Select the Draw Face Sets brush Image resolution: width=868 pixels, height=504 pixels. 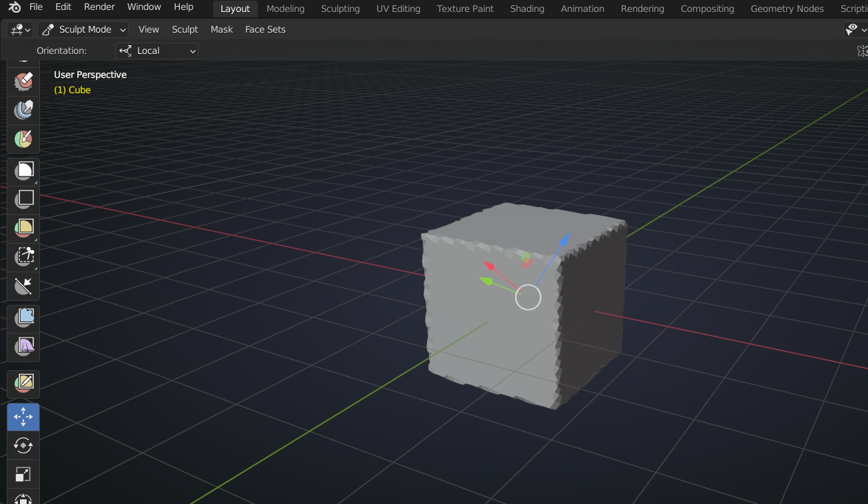click(x=23, y=139)
